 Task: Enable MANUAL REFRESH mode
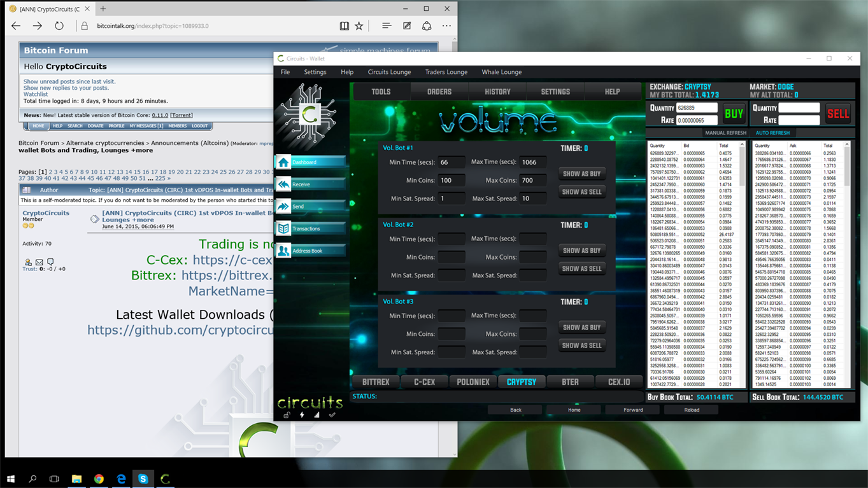(725, 133)
